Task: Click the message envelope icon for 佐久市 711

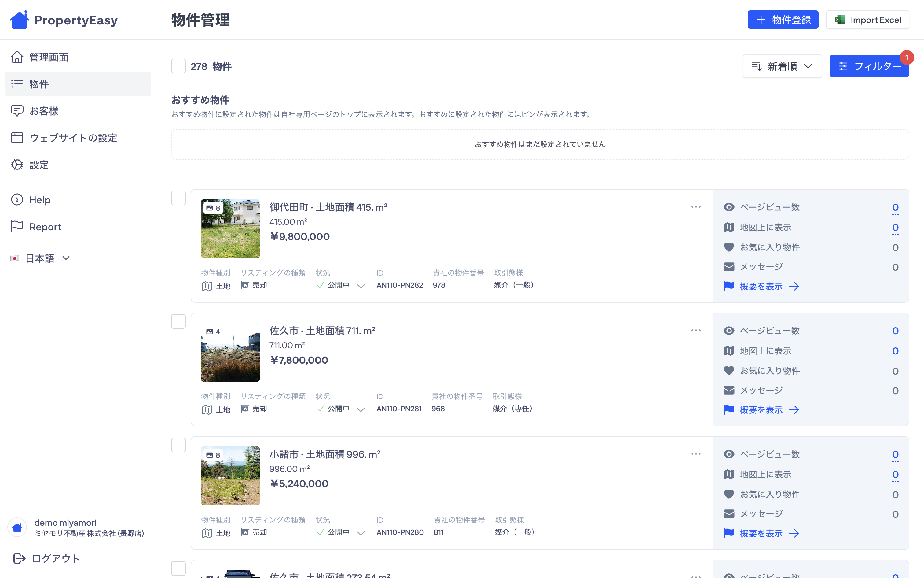Action: [x=729, y=390]
